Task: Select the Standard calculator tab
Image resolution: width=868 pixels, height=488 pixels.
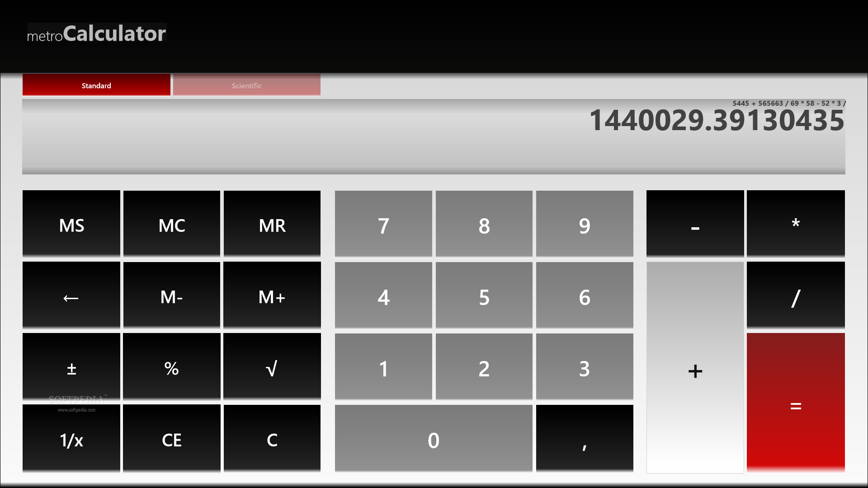Action: pyautogui.click(x=96, y=85)
